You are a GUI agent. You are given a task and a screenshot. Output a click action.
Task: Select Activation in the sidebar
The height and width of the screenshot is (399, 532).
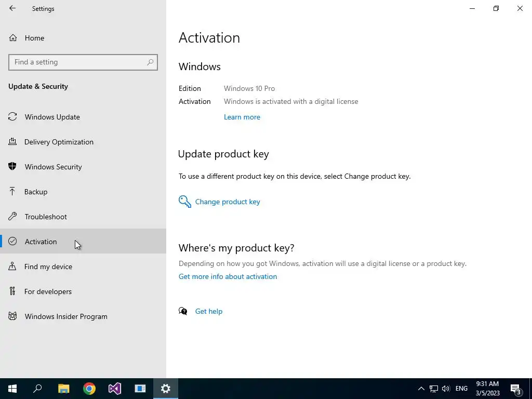pos(83,242)
